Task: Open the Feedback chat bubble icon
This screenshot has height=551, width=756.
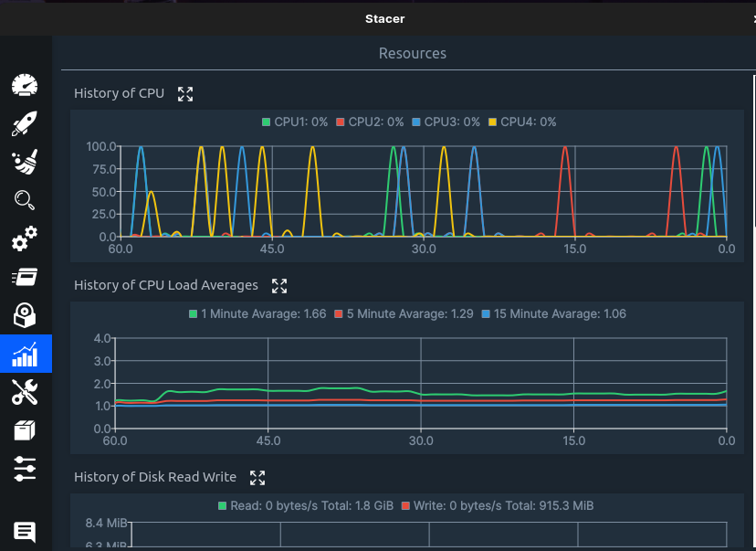Action: 25,531
